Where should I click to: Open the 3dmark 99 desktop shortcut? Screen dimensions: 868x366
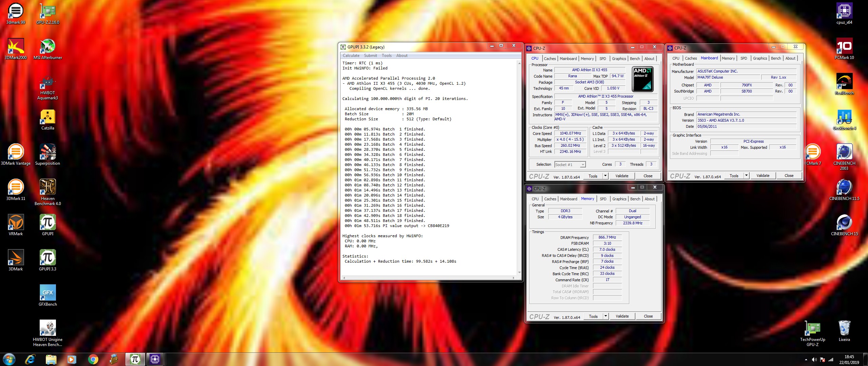[x=16, y=14]
